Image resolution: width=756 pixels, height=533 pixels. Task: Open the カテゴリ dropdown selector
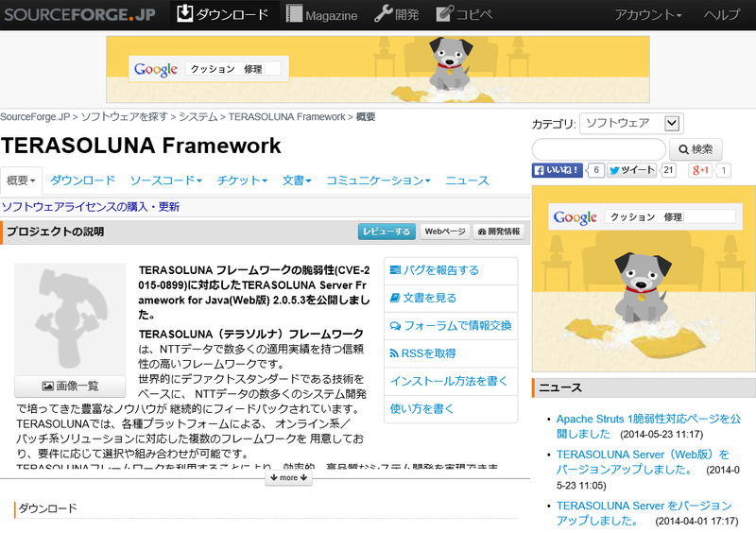(630, 123)
